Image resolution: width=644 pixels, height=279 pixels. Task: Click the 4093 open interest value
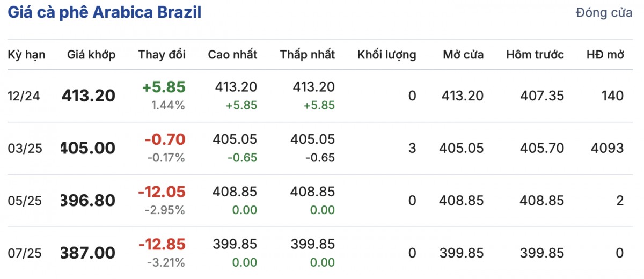605,148
